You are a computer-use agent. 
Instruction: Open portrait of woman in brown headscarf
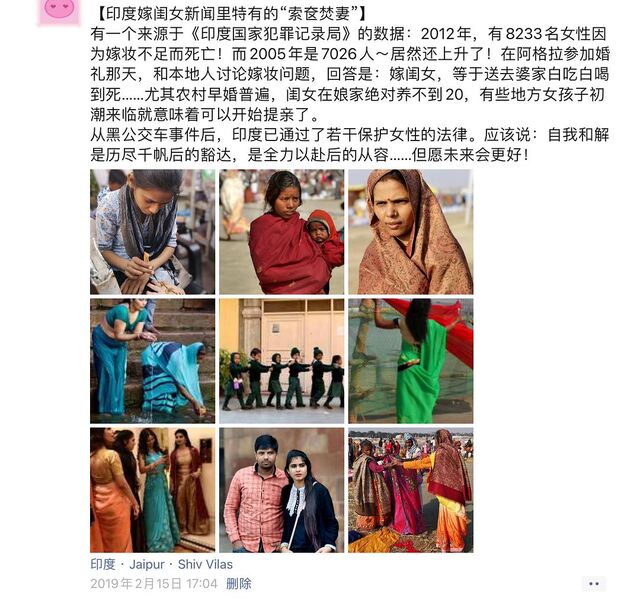pyautogui.click(x=411, y=232)
